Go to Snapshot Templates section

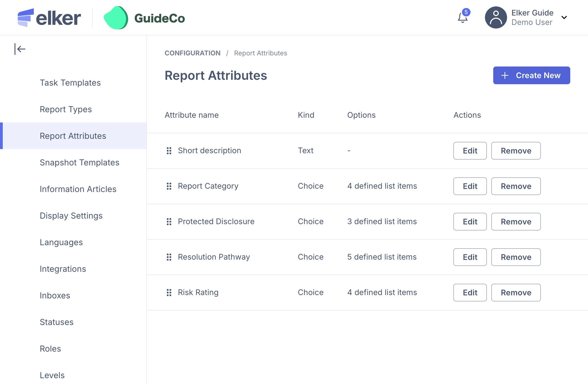(80, 162)
